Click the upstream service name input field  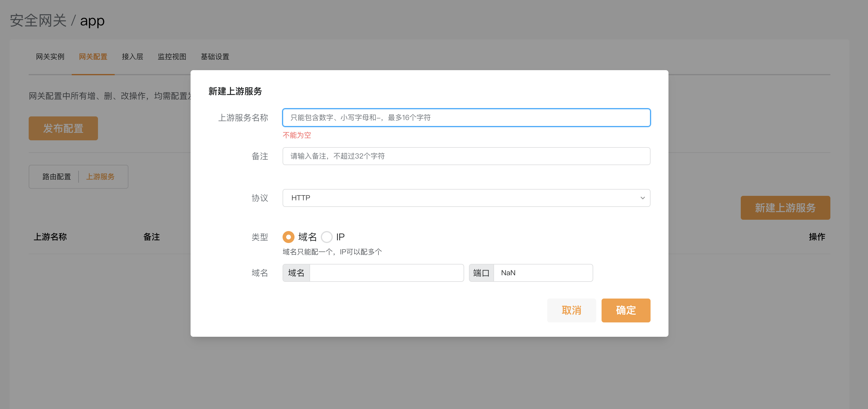[x=466, y=118]
